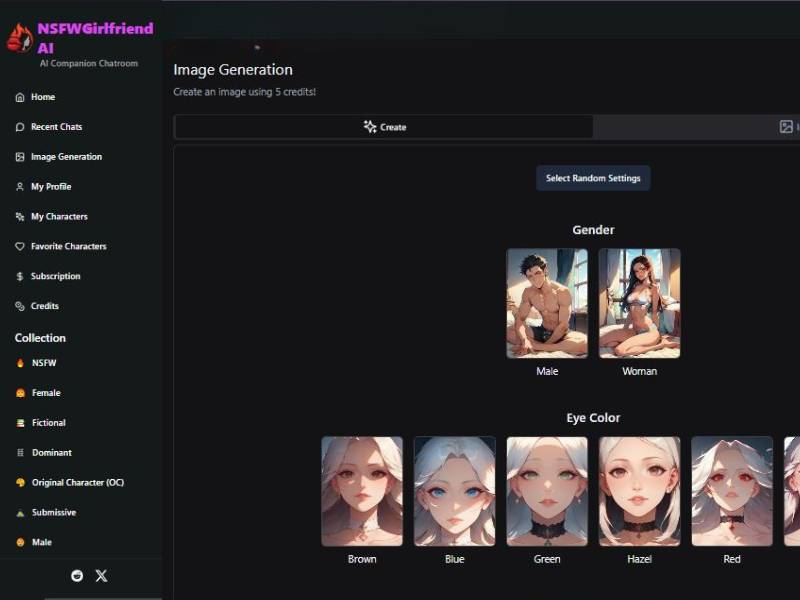Open the Home section in the sidebar

click(40, 96)
